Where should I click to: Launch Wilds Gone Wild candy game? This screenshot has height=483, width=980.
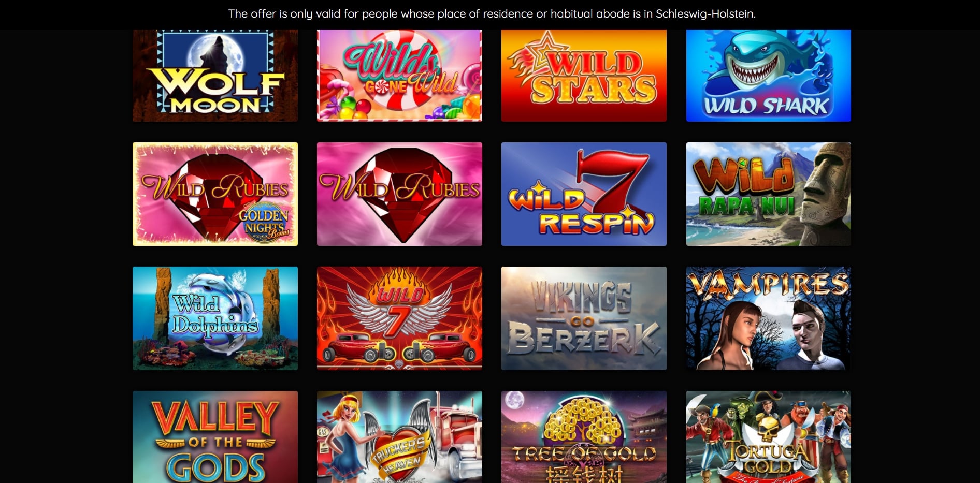click(399, 76)
